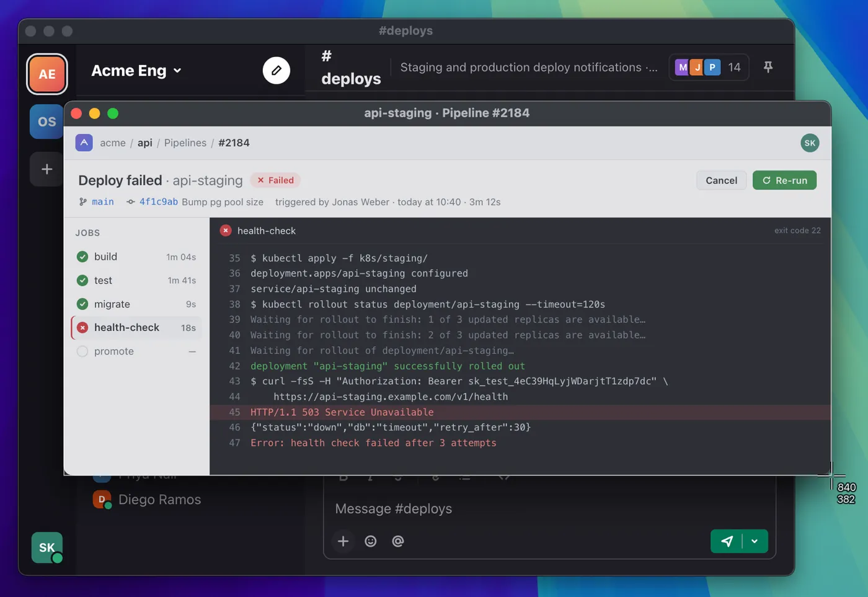This screenshot has width=868, height=597.
Task: Open channel members list showing 14
Action: tap(709, 67)
